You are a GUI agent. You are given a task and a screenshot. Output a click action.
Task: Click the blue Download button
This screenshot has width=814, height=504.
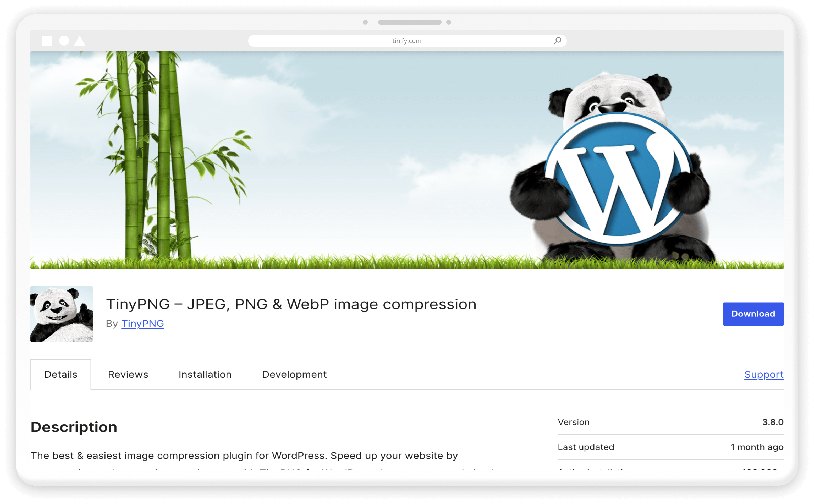coord(753,314)
